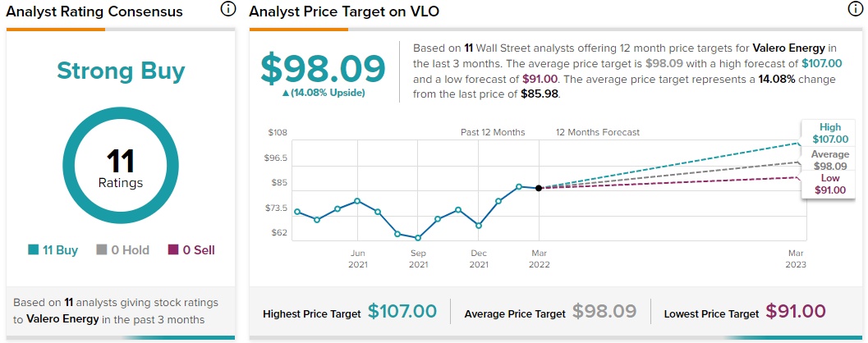Click the 11 Ratings donut chart
This screenshot has width=868, height=343.
121,168
